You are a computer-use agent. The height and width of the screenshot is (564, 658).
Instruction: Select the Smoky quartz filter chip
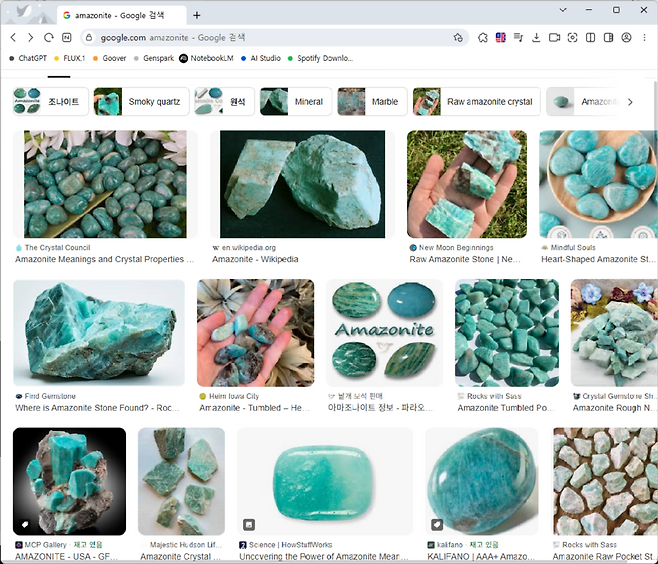click(141, 102)
